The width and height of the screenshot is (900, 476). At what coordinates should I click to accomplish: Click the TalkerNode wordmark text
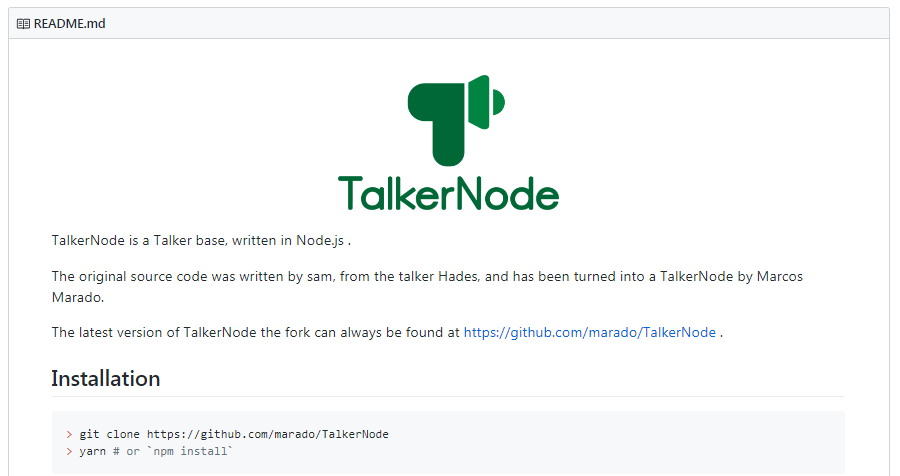[448, 194]
